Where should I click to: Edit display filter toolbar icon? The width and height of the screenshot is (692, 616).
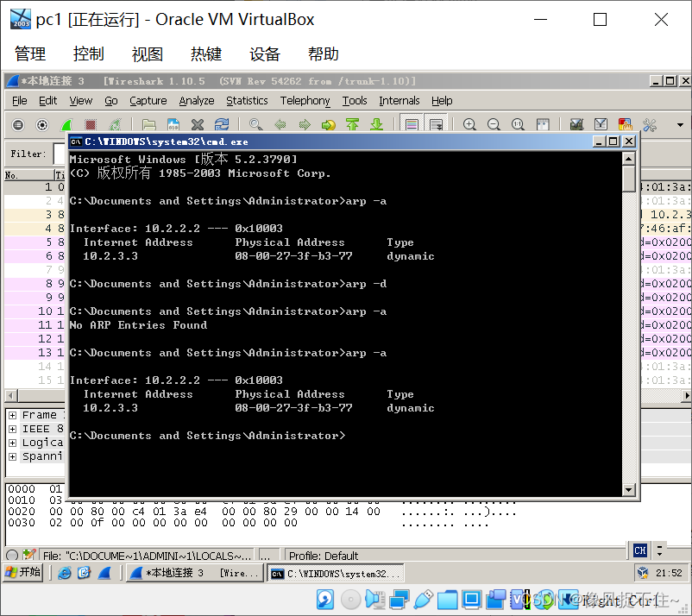601,125
